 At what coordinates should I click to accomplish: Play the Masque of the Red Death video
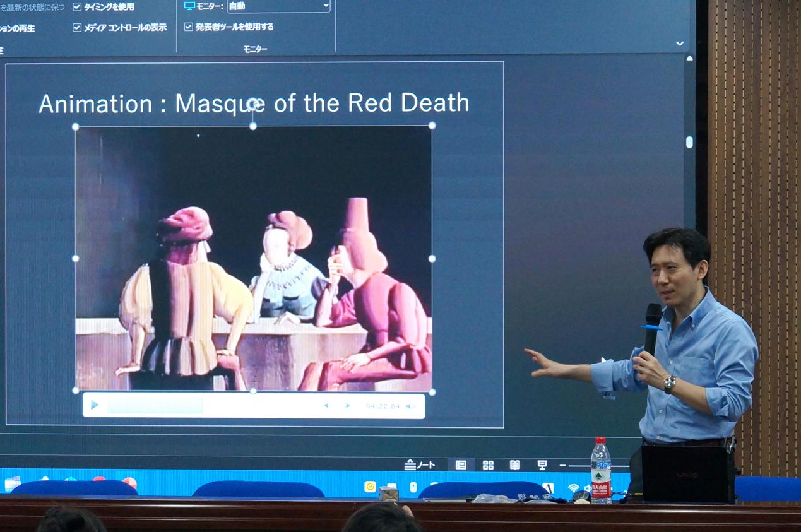[95, 405]
